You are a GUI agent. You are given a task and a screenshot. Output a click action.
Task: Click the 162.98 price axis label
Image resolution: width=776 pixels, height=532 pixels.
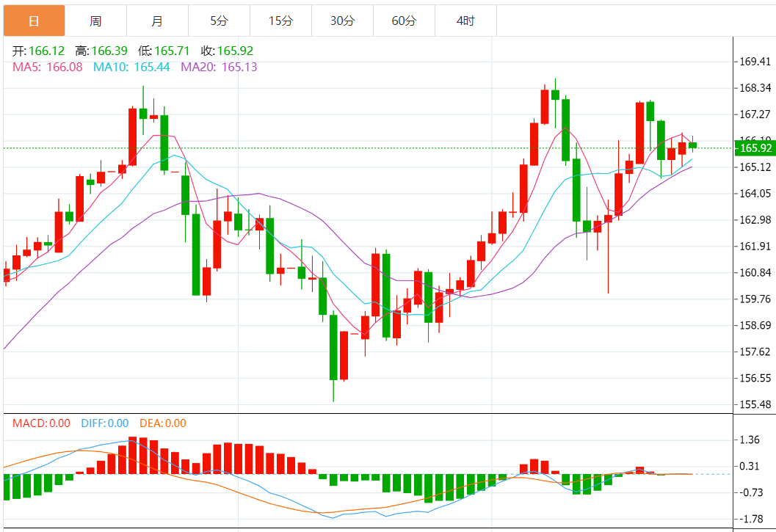click(x=755, y=219)
